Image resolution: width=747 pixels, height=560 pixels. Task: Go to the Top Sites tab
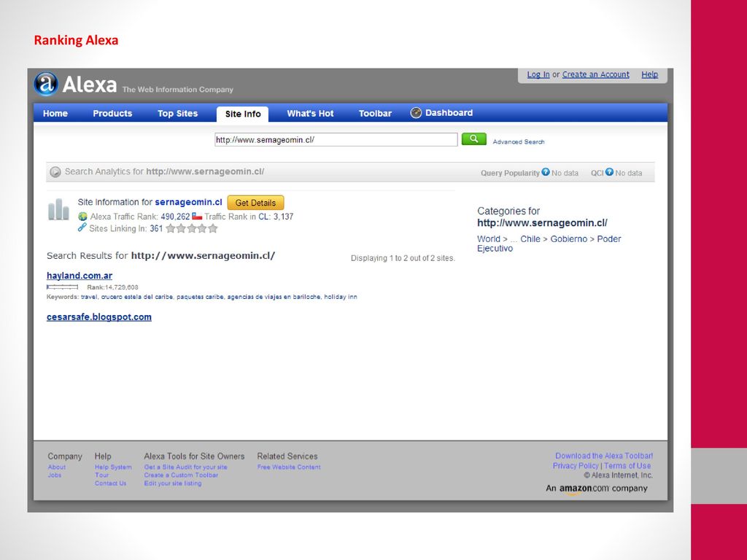click(x=178, y=113)
